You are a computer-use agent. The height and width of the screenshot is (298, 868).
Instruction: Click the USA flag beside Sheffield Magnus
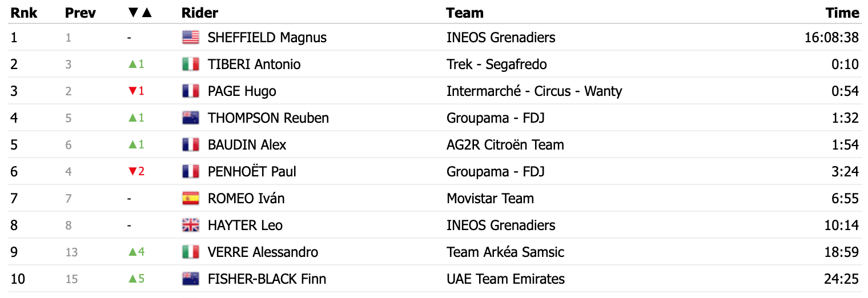[191, 38]
